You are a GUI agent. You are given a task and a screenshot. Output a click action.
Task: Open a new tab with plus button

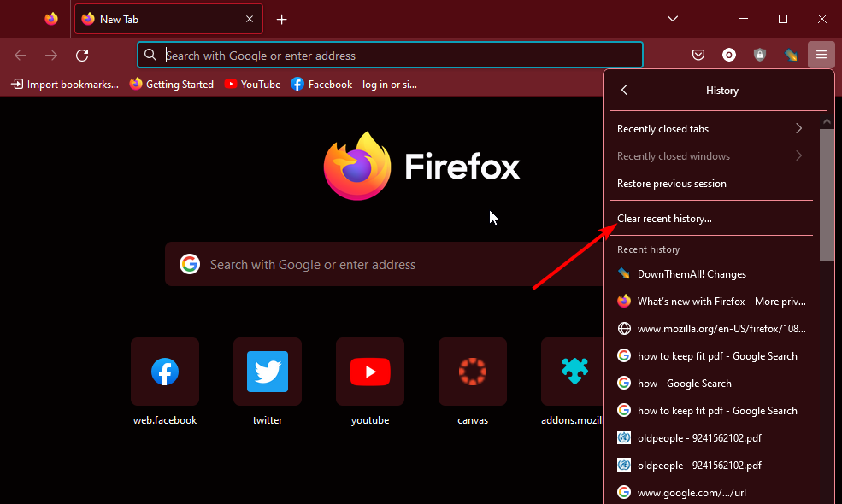281,20
